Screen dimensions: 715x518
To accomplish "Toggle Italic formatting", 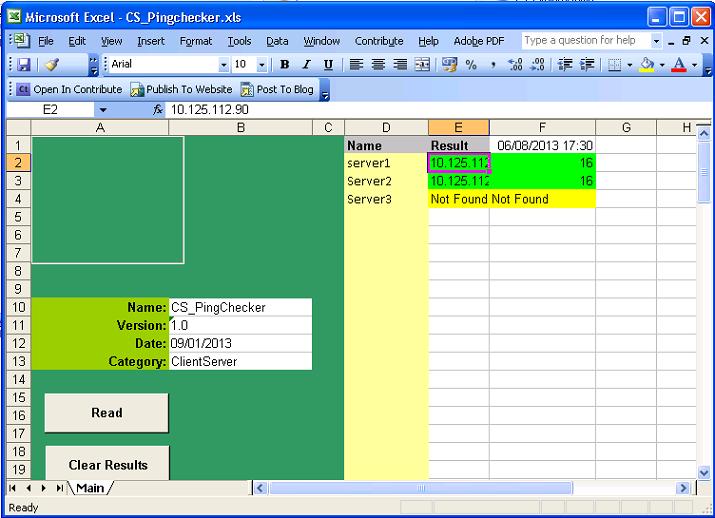I will [306, 64].
